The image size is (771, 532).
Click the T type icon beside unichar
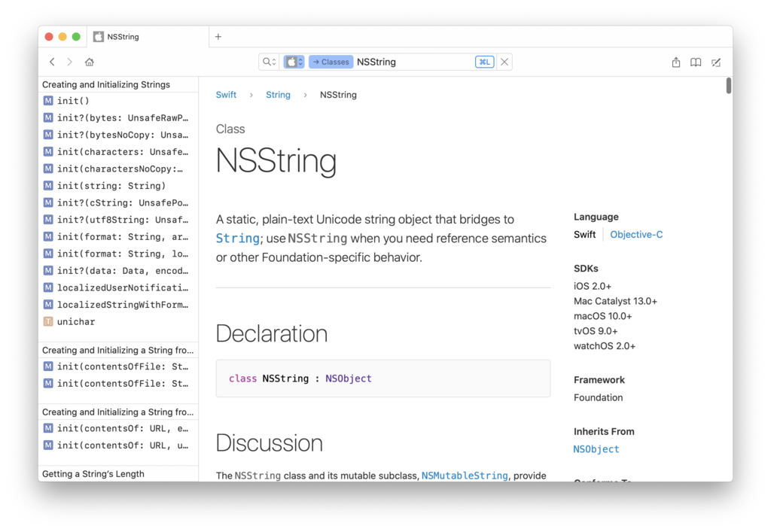click(47, 321)
